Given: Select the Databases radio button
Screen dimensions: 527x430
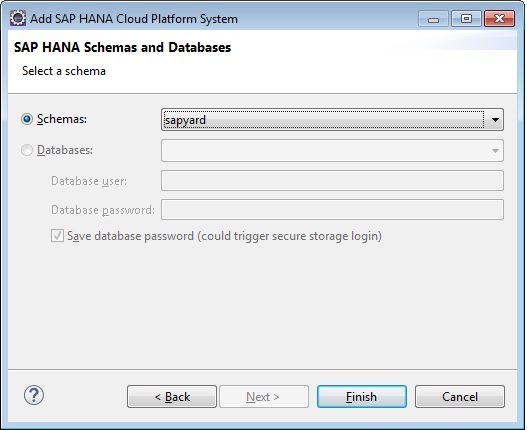Looking at the screenshot, I should (x=27, y=150).
